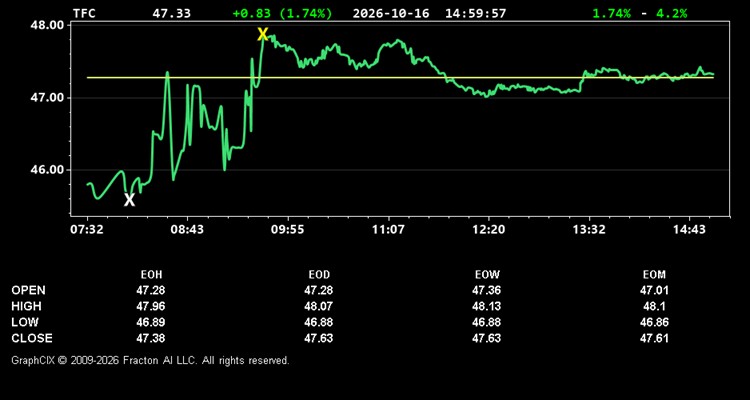Click the 1.74% - 4.2% range text
This screenshot has width=750, height=400.
[x=640, y=13]
